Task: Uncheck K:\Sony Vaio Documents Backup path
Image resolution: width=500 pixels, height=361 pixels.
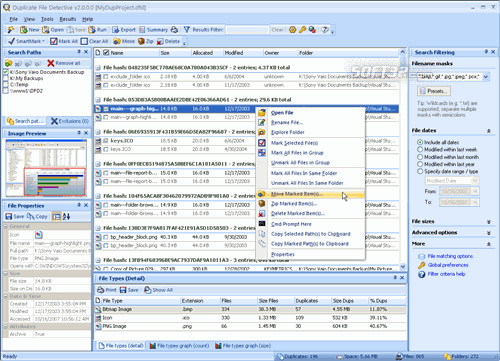Action: (x=5, y=72)
